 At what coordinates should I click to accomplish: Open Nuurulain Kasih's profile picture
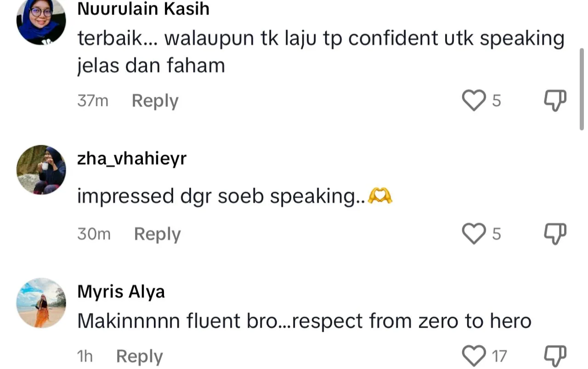(41, 21)
